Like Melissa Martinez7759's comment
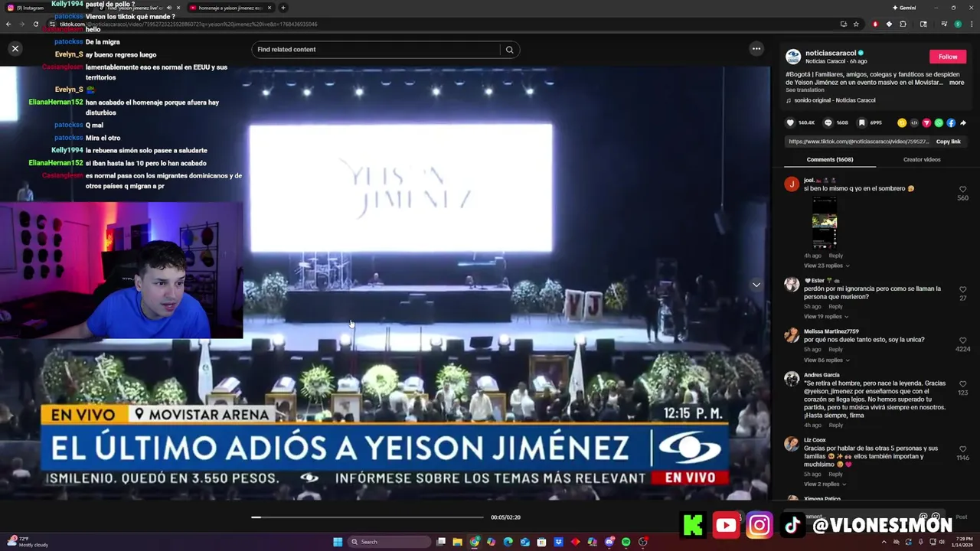980x551 pixels. (x=962, y=341)
